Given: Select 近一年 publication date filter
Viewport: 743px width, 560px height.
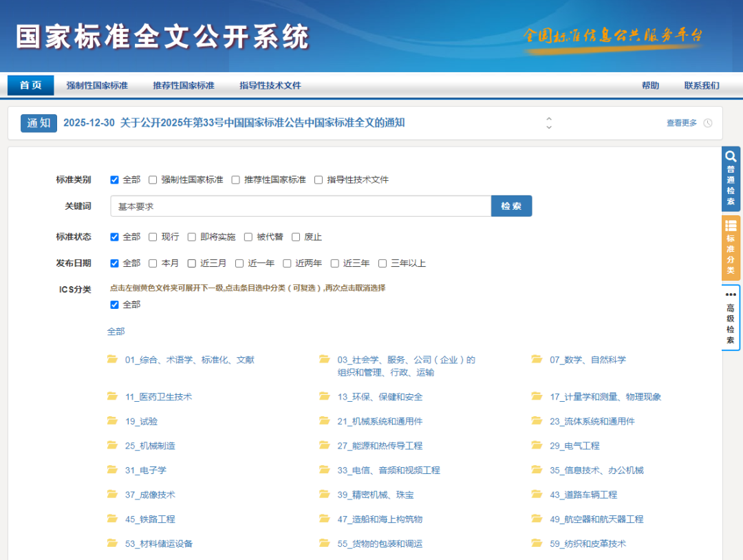Looking at the screenshot, I should pos(239,263).
